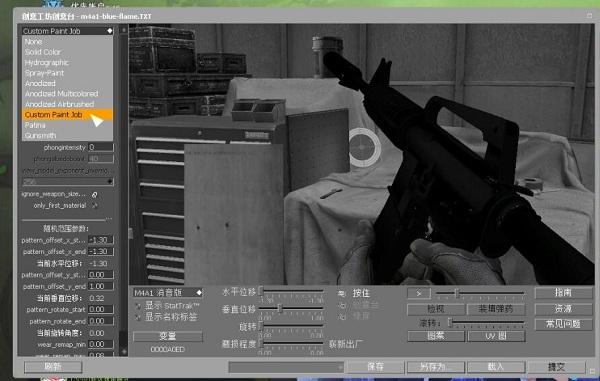600x381 pixels.
Task: Click the 垂直位移 slider handle
Action: point(280,308)
